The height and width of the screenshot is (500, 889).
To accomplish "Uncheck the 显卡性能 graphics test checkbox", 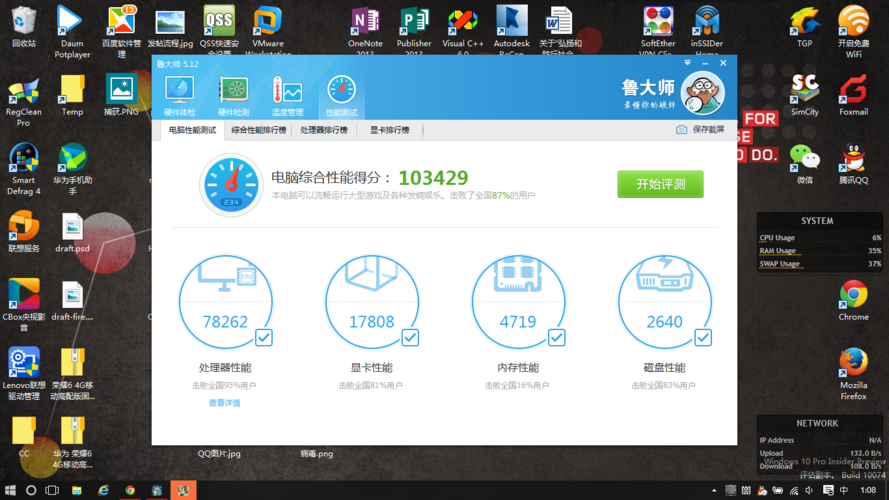I will 410,338.
